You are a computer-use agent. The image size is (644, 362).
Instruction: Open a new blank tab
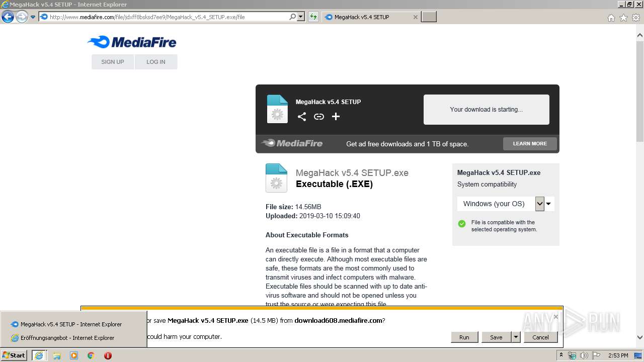click(429, 17)
